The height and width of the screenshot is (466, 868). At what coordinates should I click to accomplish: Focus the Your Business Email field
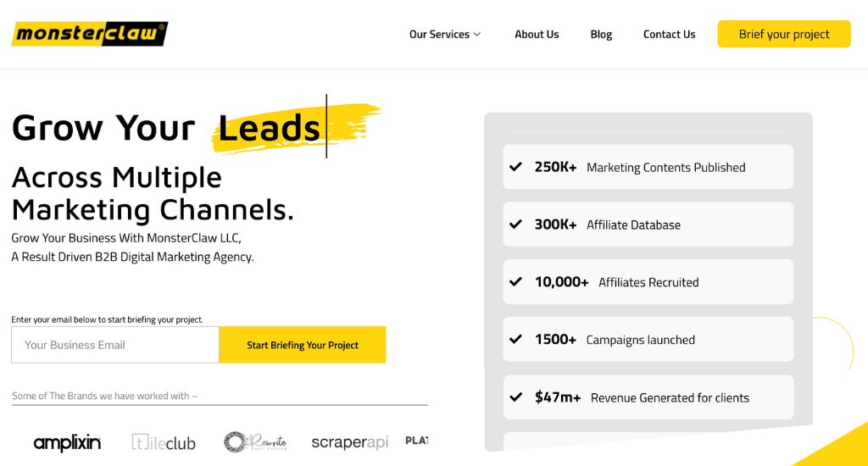click(x=115, y=345)
